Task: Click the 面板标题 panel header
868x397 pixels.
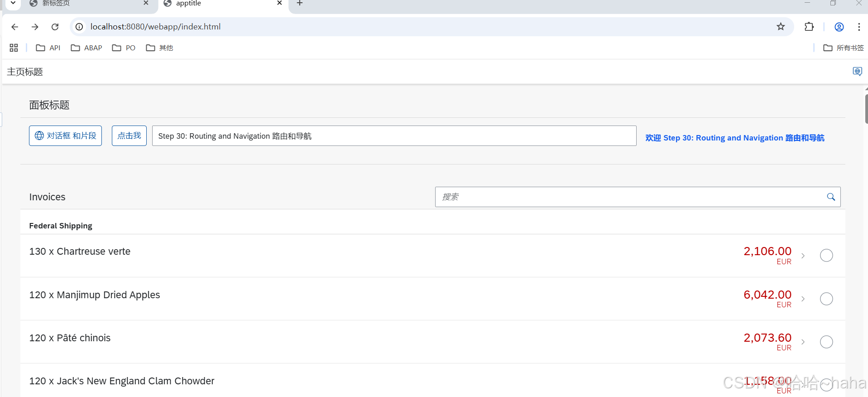Action: pos(49,105)
